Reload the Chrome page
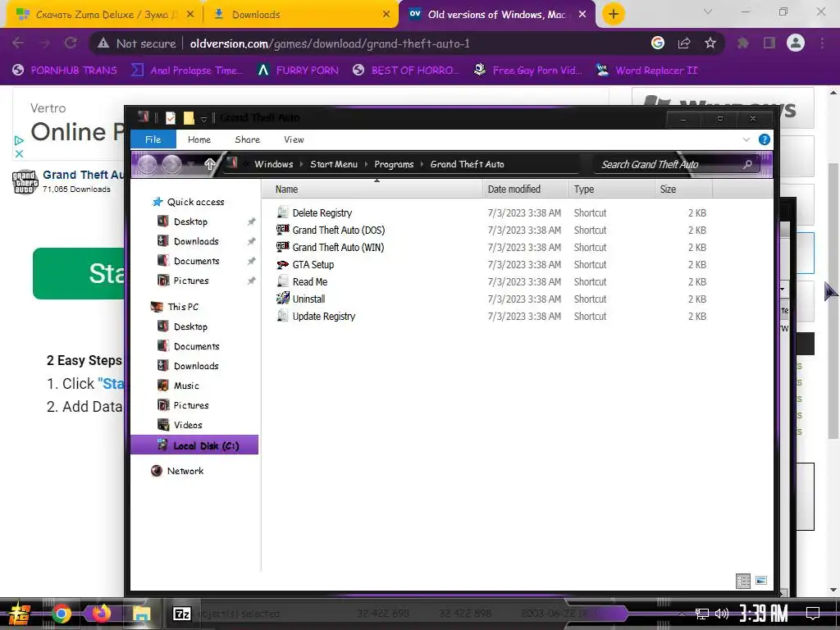840x630 pixels. [x=71, y=43]
